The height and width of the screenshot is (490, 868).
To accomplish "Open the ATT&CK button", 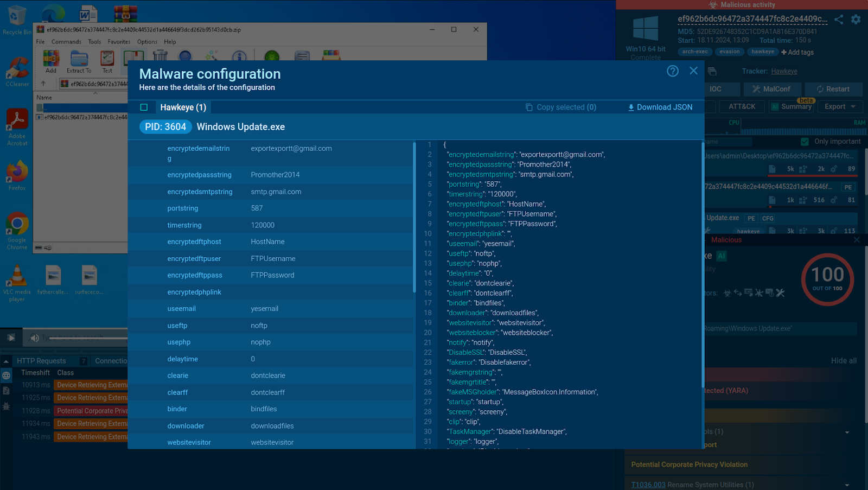I will pos(742,106).
